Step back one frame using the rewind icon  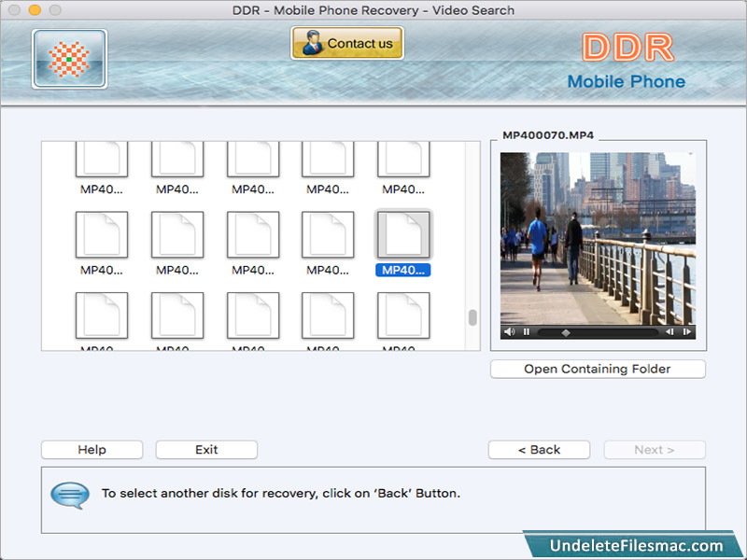click(669, 331)
